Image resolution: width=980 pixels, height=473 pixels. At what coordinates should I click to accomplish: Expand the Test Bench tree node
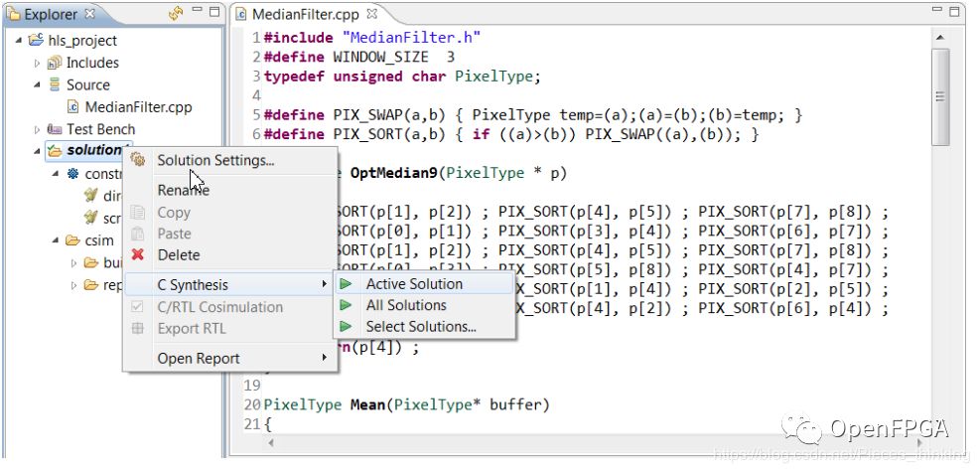click(37, 129)
